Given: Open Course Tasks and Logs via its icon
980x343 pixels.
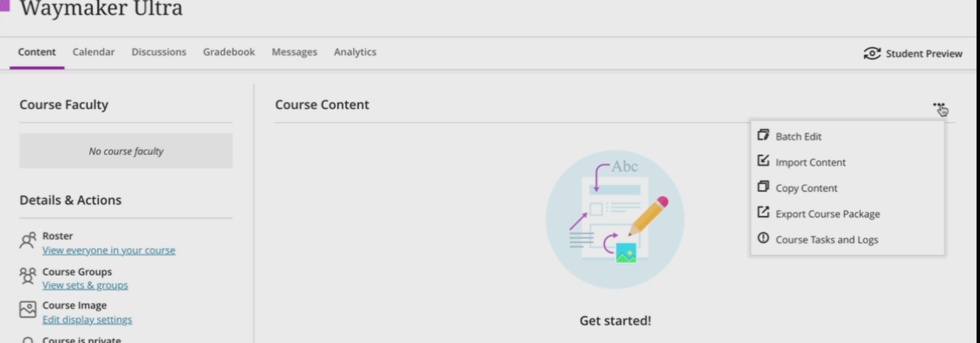Looking at the screenshot, I should click(x=763, y=239).
